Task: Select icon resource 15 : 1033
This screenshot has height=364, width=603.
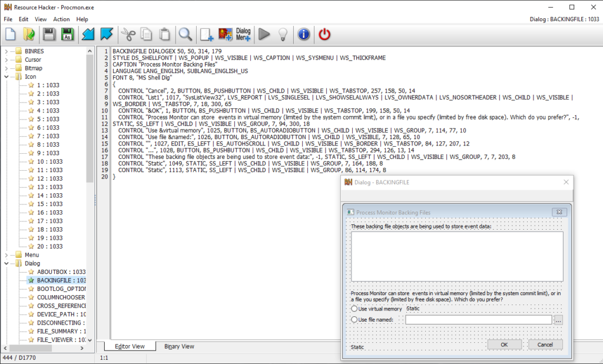Action: click(49, 204)
